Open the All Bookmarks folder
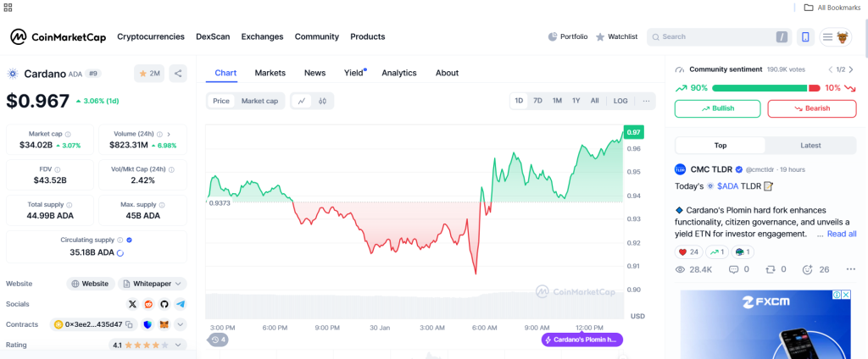 tap(832, 7)
